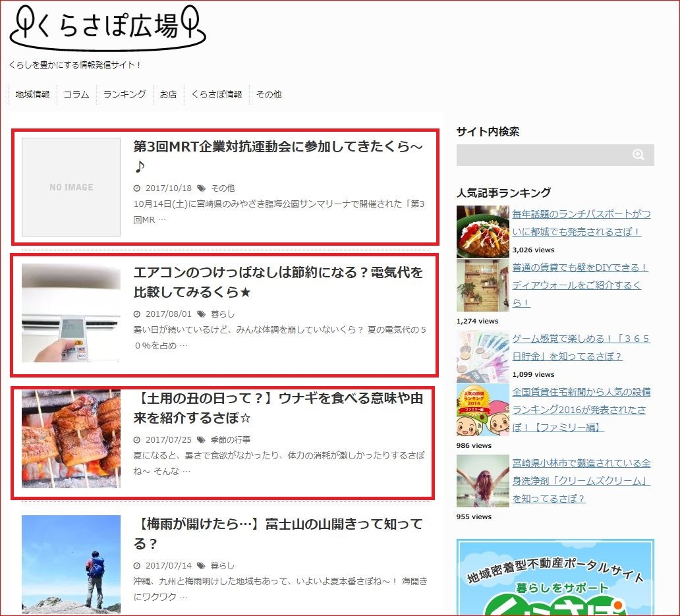
Task: Click the hiker photo beside the 富士山 article
Action: pos(71,565)
